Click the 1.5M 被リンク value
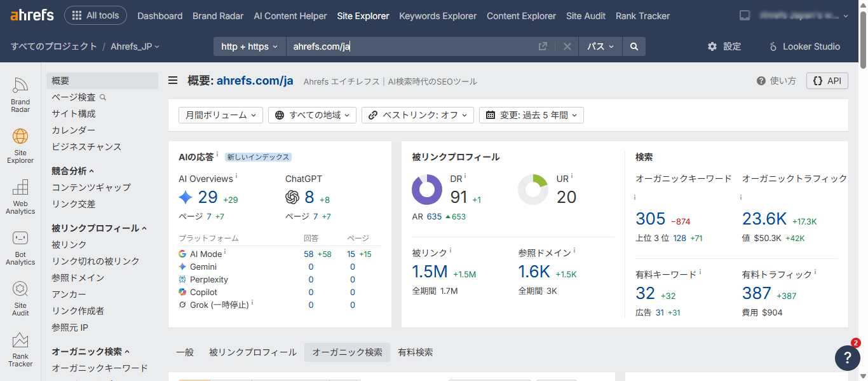868x381 pixels. click(430, 272)
